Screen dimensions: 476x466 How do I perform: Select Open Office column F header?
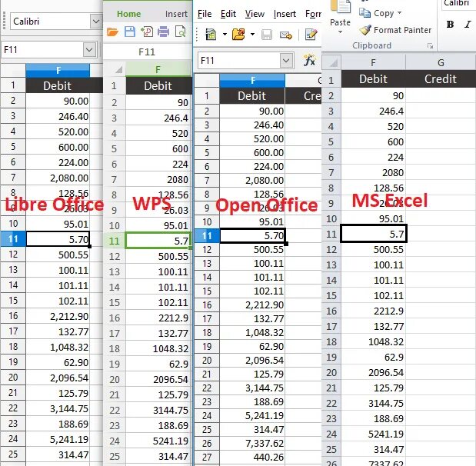coord(252,81)
